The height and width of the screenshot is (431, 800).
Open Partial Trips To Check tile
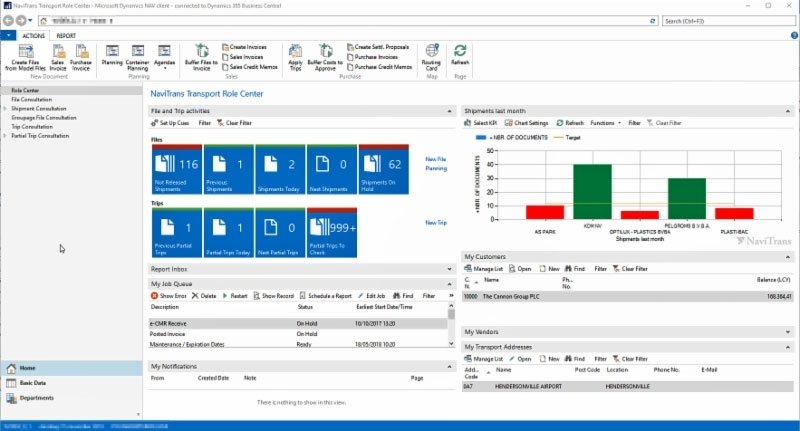pyautogui.click(x=332, y=233)
